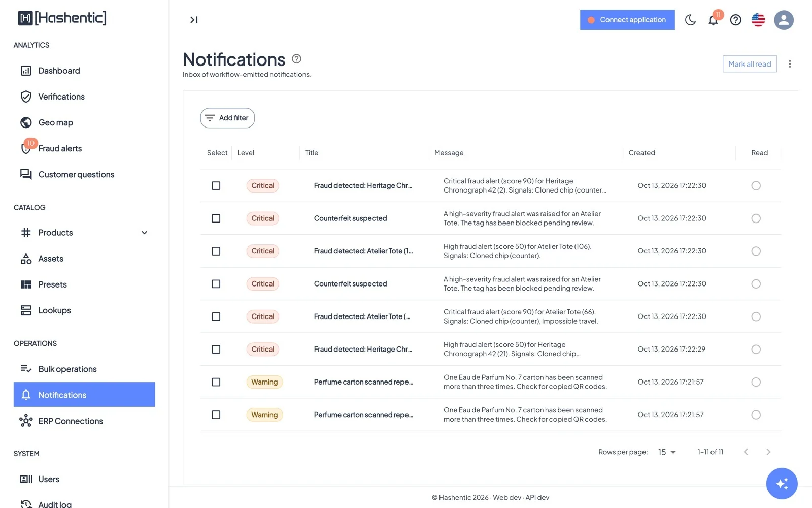
Task: Sort by the Level column header
Action: coord(246,153)
